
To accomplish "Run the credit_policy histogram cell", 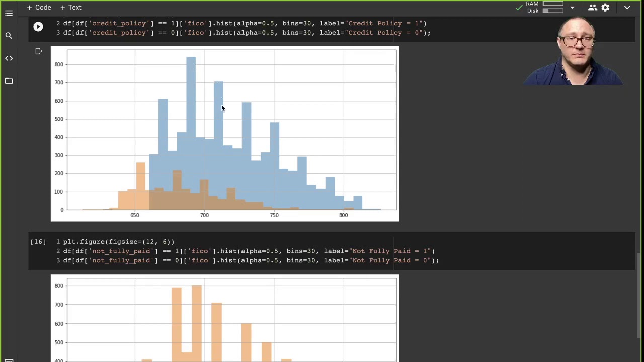I will point(38,27).
